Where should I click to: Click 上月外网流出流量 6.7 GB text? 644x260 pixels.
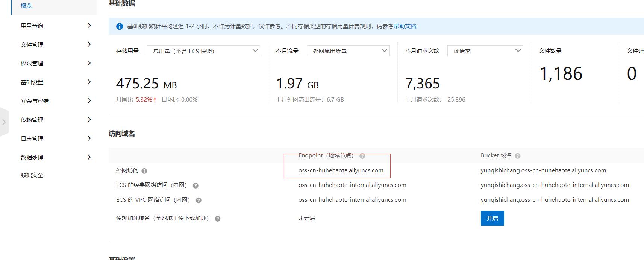(x=310, y=100)
